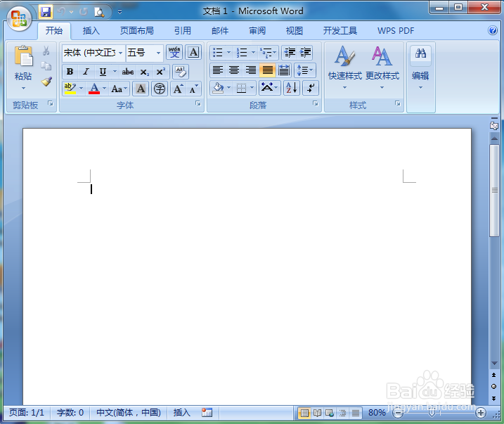Apply red font color
This screenshot has width=504, height=424.
(94, 89)
